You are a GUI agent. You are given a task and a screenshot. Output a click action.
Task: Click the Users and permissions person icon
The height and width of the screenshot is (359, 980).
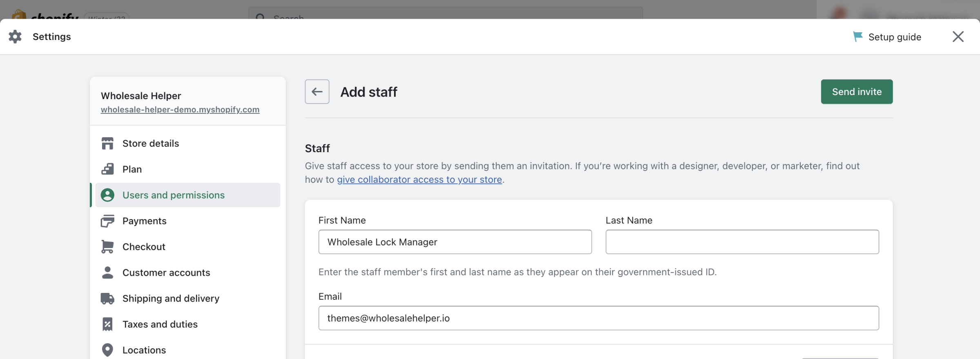pyautogui.click(x=107, y=195)
